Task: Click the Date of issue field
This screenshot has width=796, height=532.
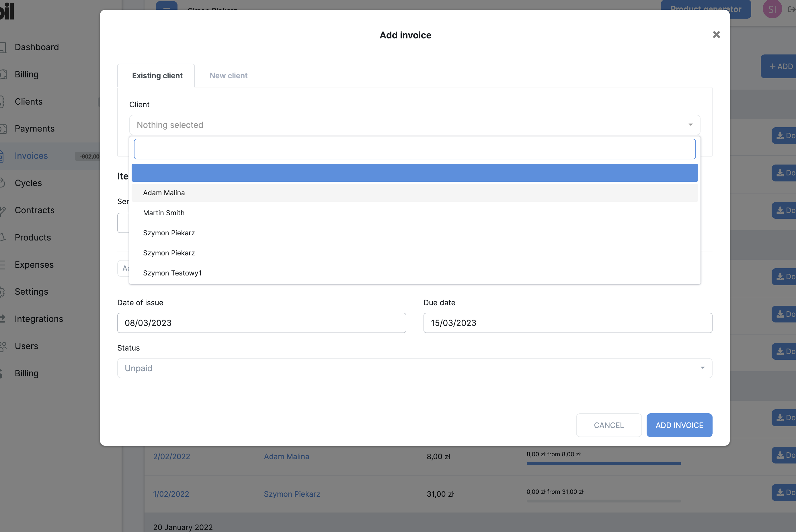Action: (x=262, y=323)
